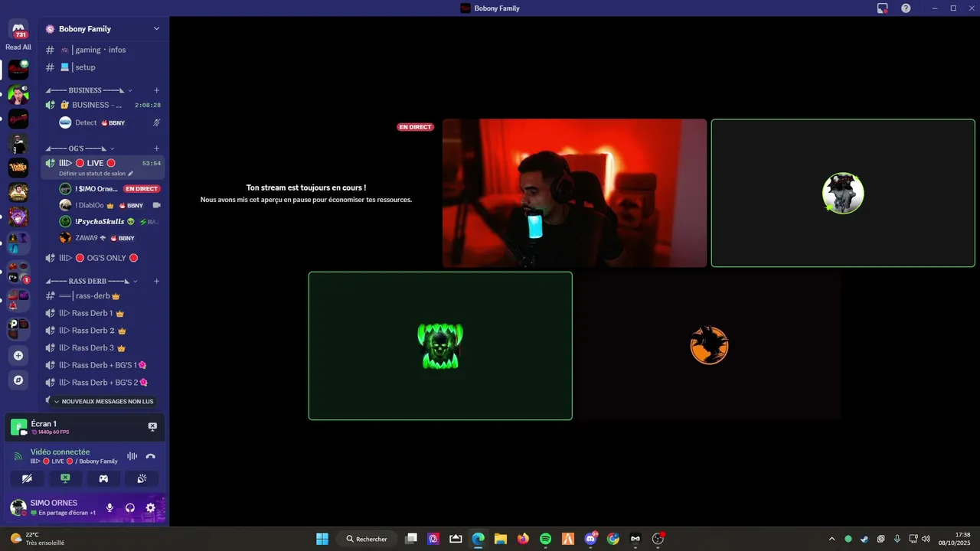Click the Vidéo connectée status text
The height and width of the screenshot is (551, 980).
click(60, 452)
